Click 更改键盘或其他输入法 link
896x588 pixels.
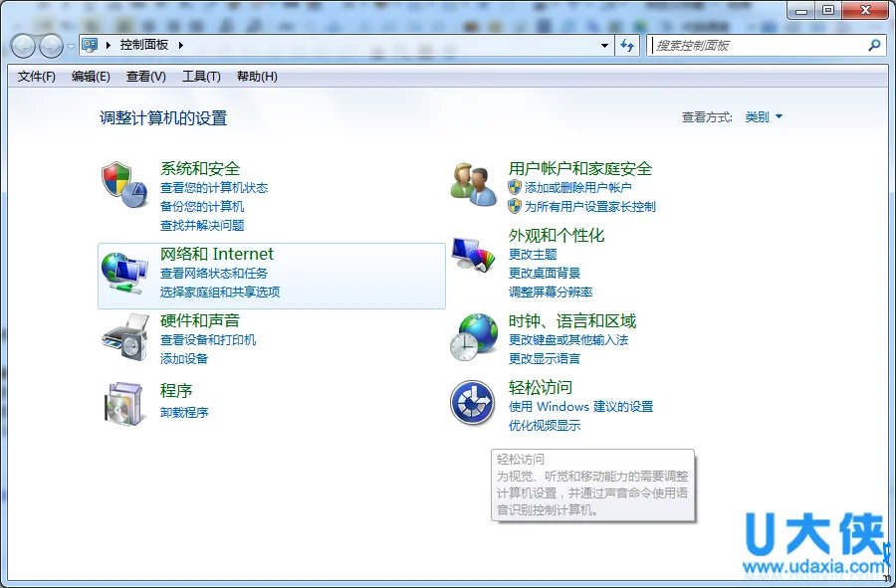click(568, 340)
